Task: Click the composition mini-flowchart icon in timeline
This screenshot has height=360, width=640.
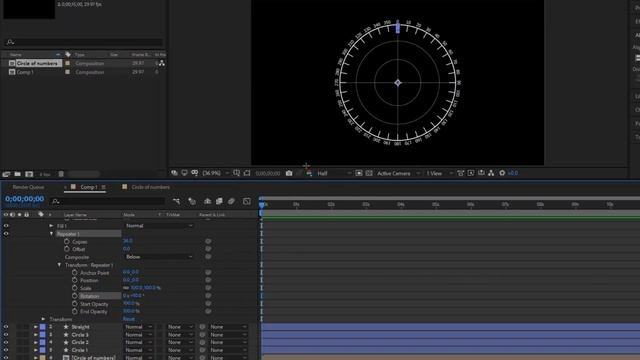Action: click(x=176, y=201)
